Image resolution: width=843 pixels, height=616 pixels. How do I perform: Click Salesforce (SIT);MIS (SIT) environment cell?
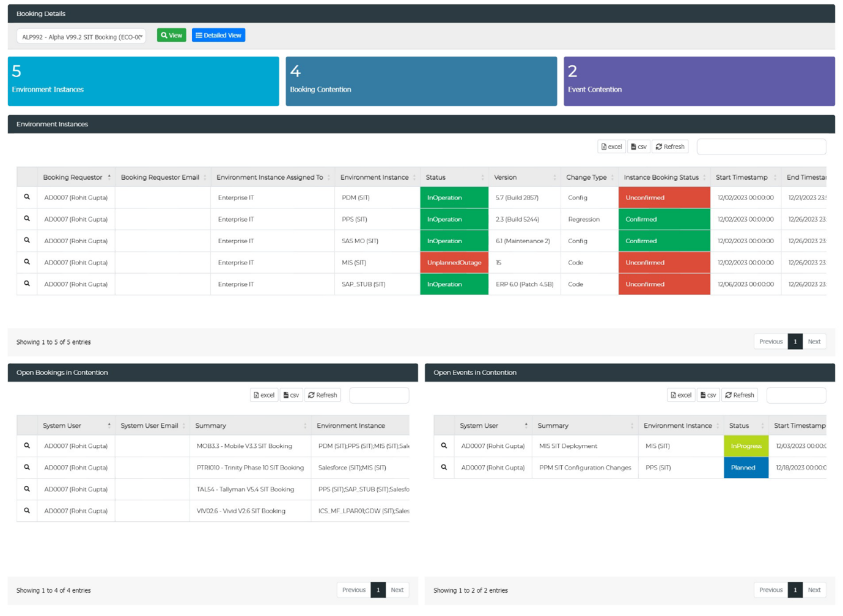click(x=360, y=468)
